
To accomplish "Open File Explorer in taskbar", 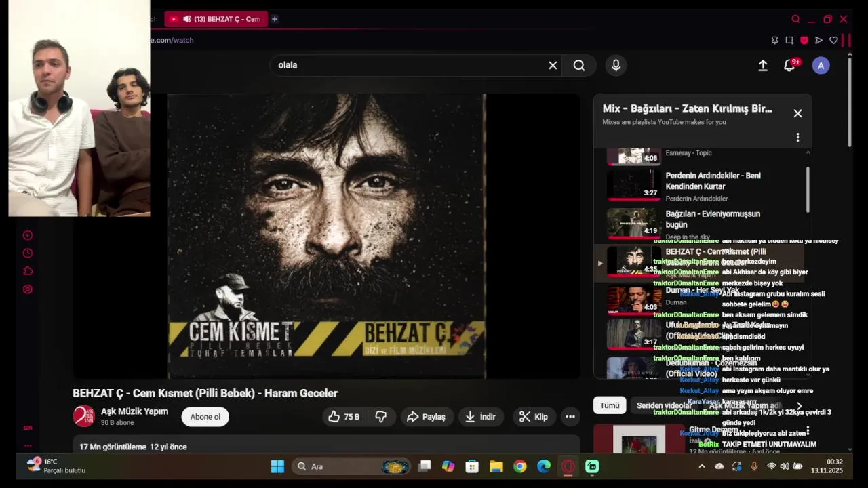I will [x=496, y=466].
